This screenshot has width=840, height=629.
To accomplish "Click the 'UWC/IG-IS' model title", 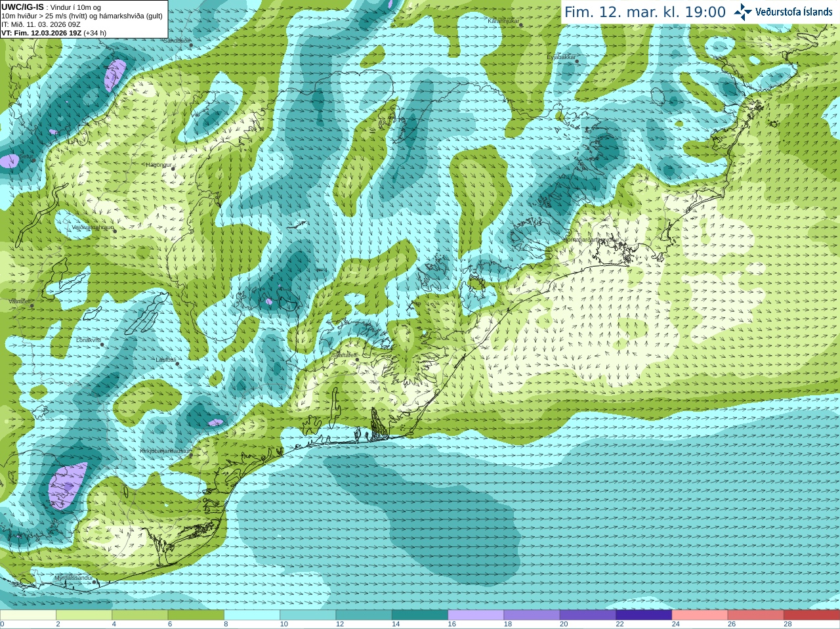I will pos(22,7).
